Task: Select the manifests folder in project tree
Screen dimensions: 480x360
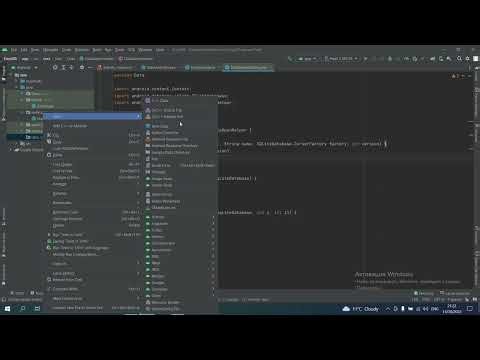Action: click(x=31, y=81)
